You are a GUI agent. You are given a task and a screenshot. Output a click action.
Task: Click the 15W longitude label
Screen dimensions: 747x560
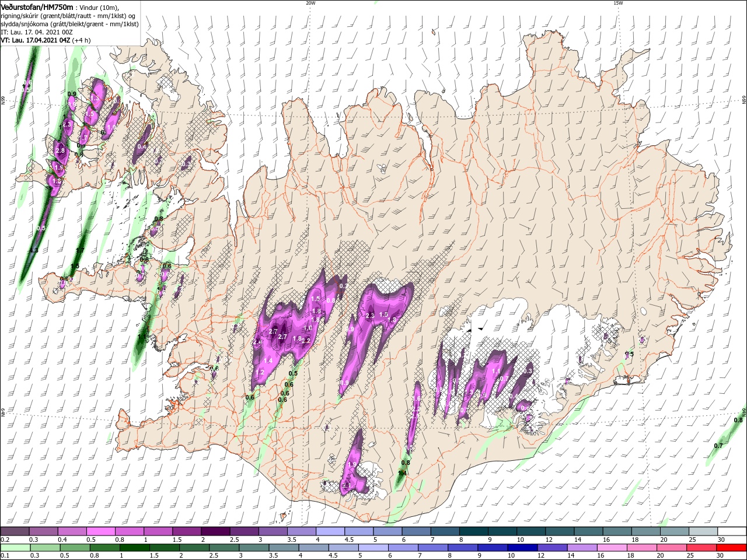click(618, 3)
